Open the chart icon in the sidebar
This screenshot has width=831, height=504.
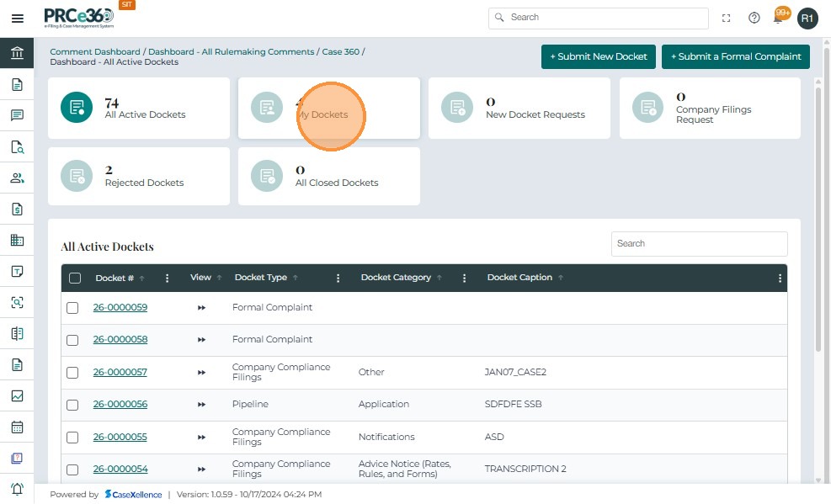click(x=17, y=395)
